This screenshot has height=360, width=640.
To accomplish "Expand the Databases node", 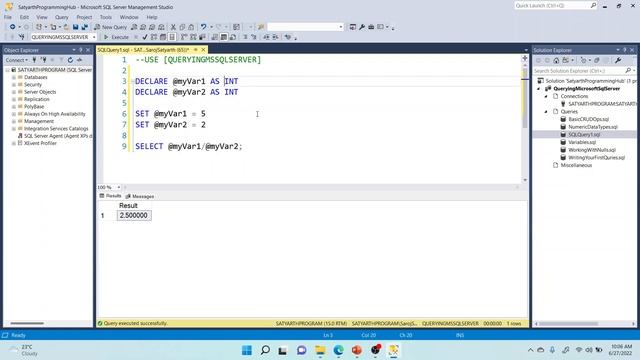I will tap(14, 77).
